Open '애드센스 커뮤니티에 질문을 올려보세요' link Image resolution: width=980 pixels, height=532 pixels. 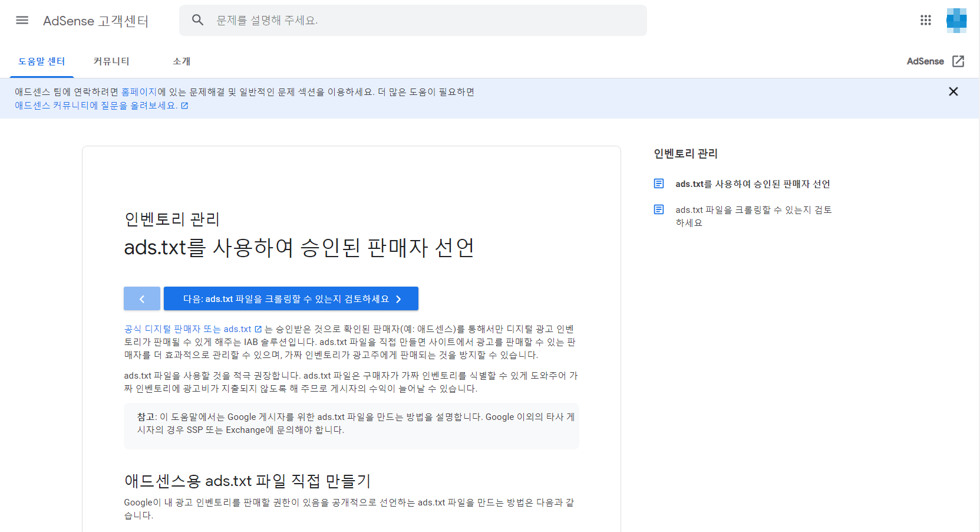coord(96,106)
